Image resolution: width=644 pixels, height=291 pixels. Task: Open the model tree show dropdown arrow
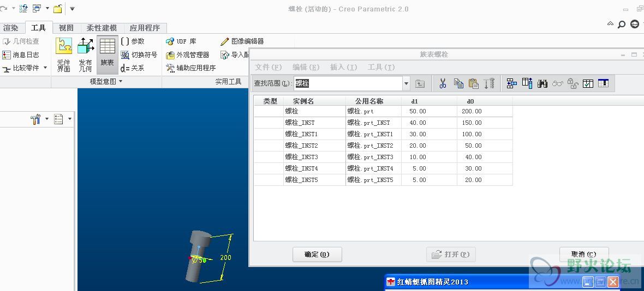pos(70,119)
